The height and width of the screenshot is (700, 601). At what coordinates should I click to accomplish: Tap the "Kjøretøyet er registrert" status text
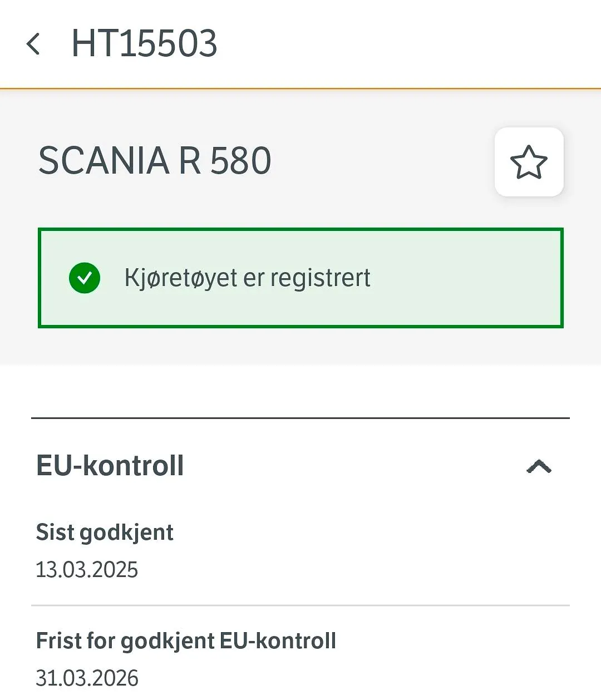tap(247, 278)
